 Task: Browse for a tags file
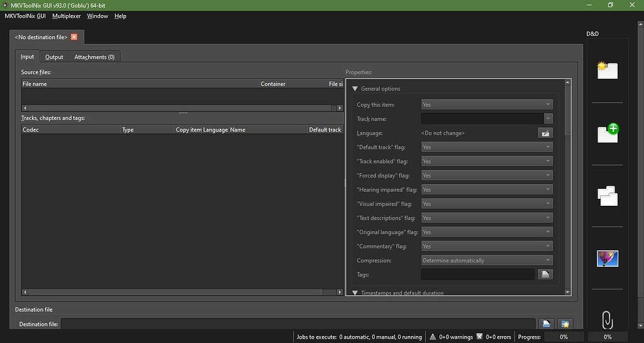pyautogui.click(x=545, y=274)
